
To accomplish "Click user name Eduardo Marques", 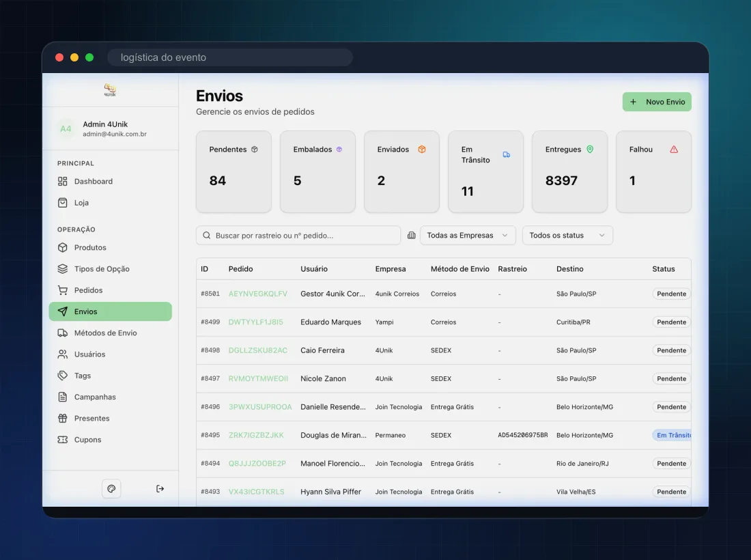I will click(x=330, y=322).
